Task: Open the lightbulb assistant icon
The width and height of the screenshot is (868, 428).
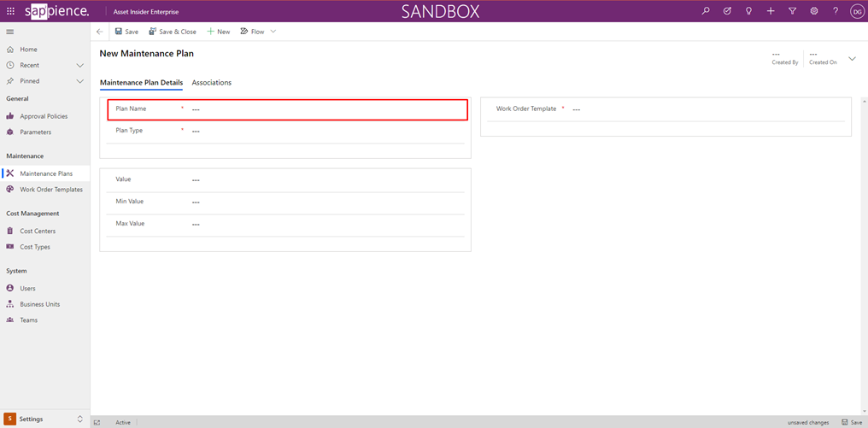Action: coord(748,11)
